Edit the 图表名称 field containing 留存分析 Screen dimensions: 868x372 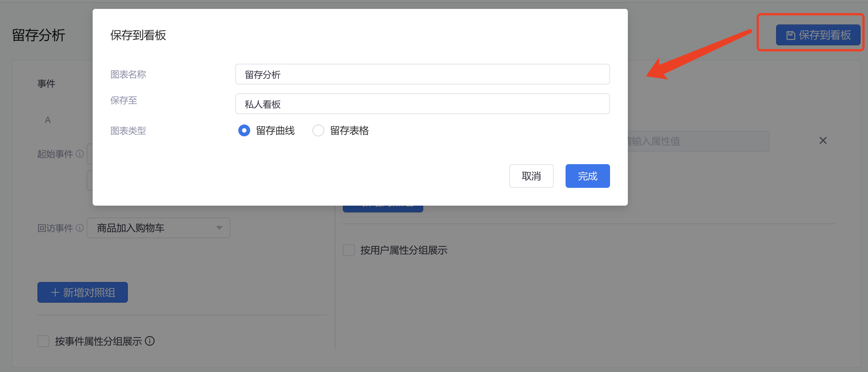point(423,74)
